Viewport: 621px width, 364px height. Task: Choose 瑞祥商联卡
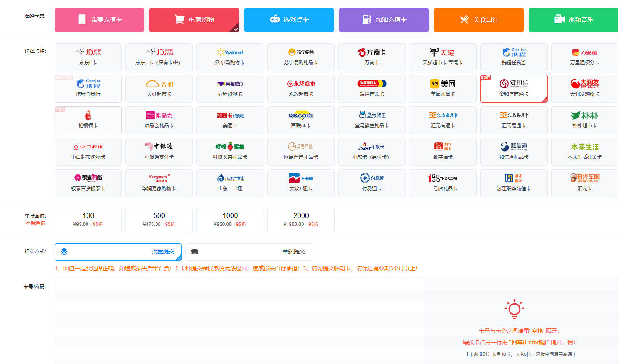pyautogui.click(x=372, y=89)
